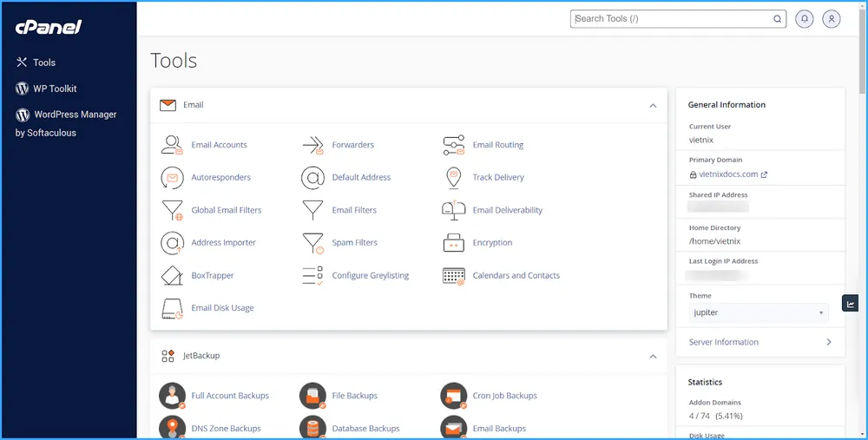The width and height of the screenshot is (868, 440).
Task: Open the Autoresponders icon
Action: pos(173,177)
